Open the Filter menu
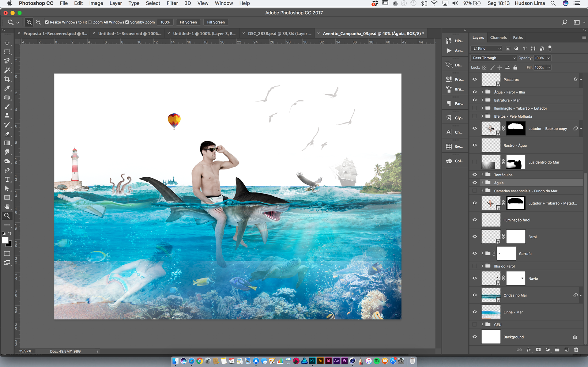 172,3
